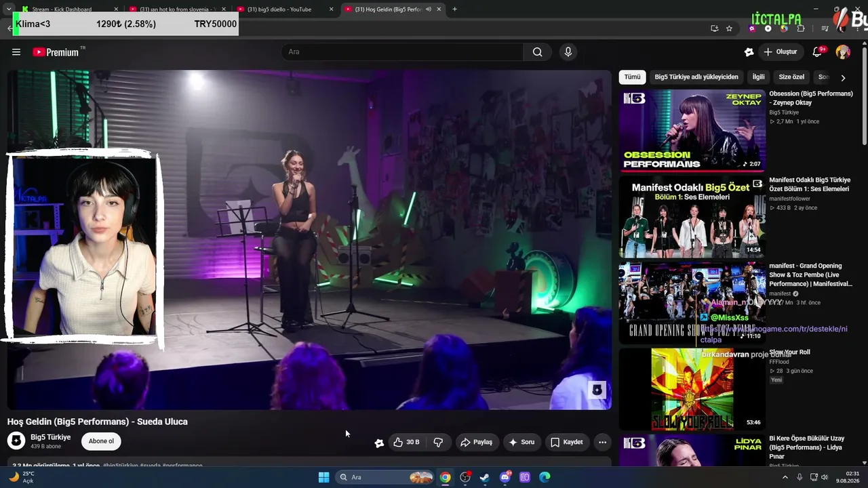Screen dimensions: 868x488
Task: Open the taskbar weather widget
Action: (20, 477)
